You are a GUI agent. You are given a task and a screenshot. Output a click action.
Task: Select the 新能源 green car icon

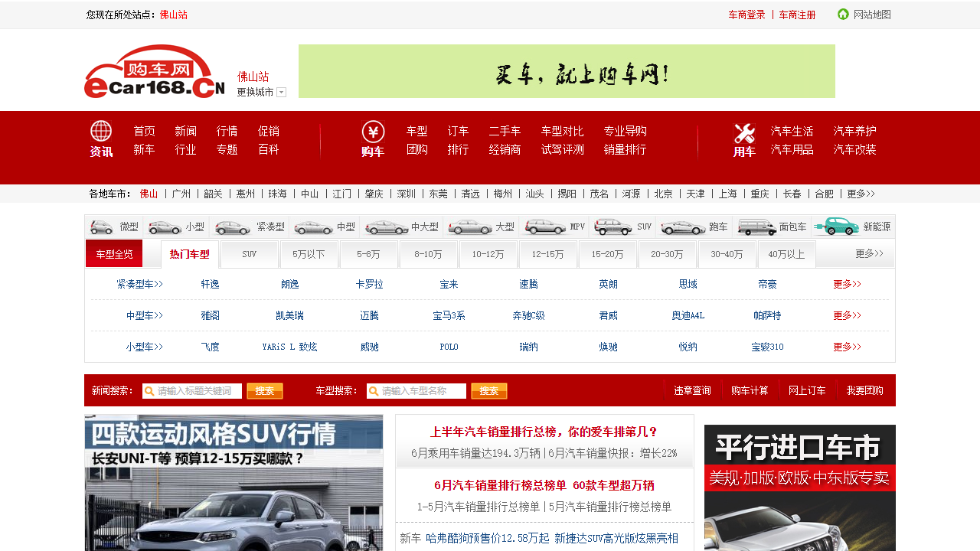pos(836,227)
